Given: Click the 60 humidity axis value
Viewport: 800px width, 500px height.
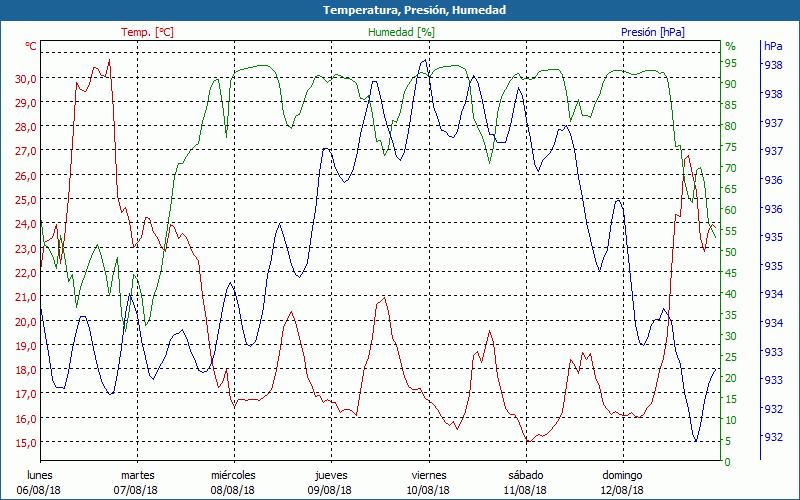Looking at the screenshot, I should pos(731,210).
